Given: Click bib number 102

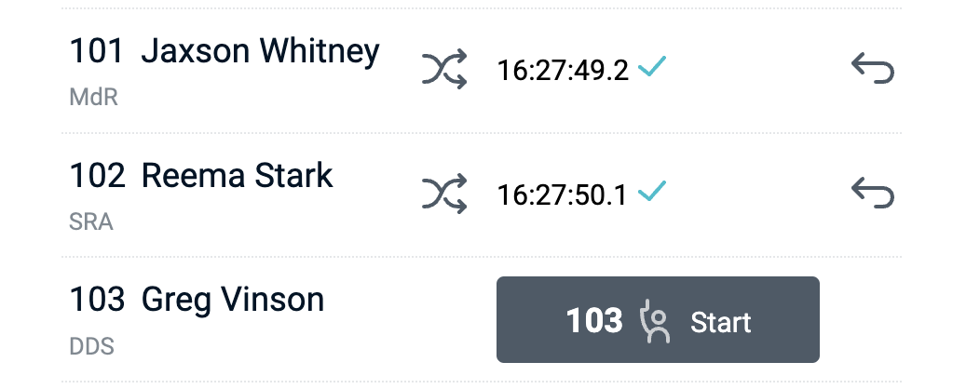Looking at the screenshot, I should pos(97,176).
